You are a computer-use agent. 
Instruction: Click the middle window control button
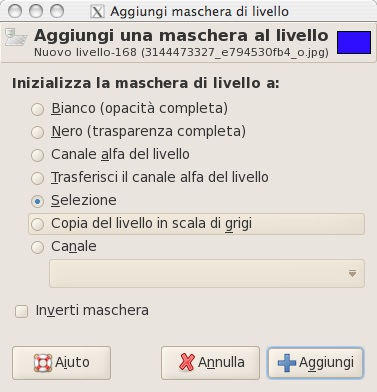coord(36,11)
